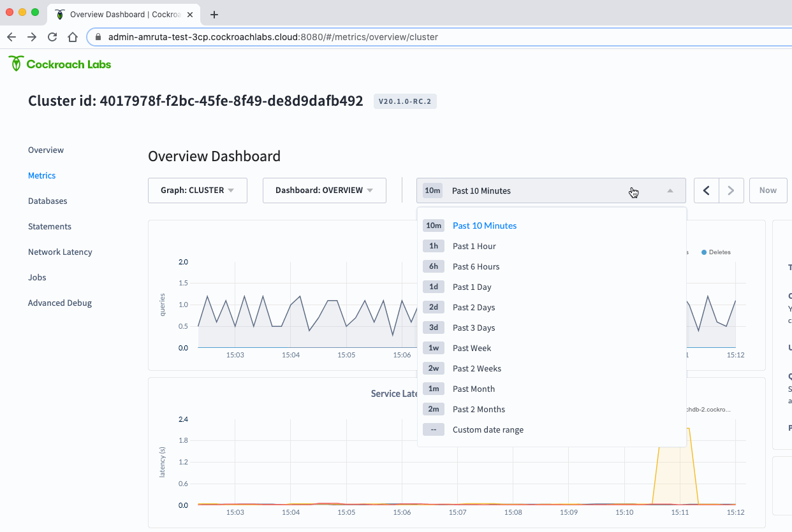The width and height of the screenshot is (792, 532).
Task: Reload the page with refresh icon
Action: pos(52,37)
